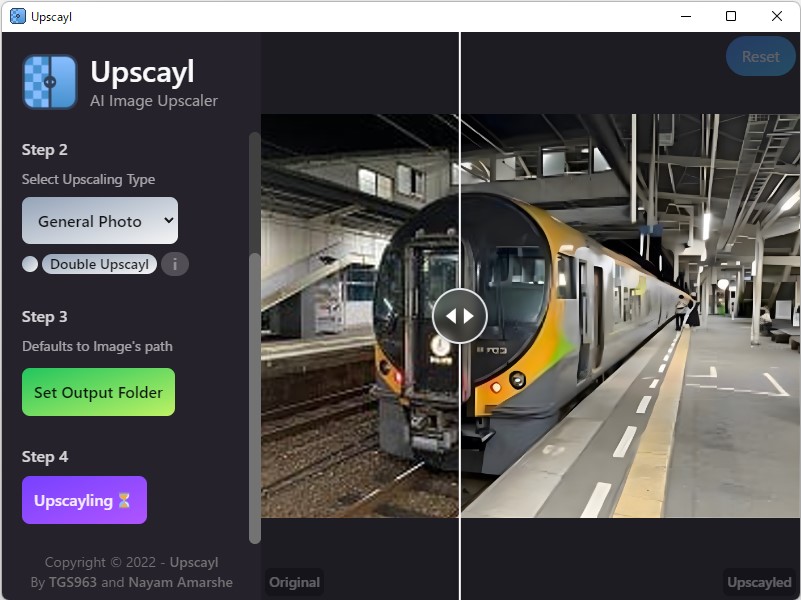This screenshot has width=801, height=600.
Task: Click the Upscayl title bar app icon
Action: (17, 16)
